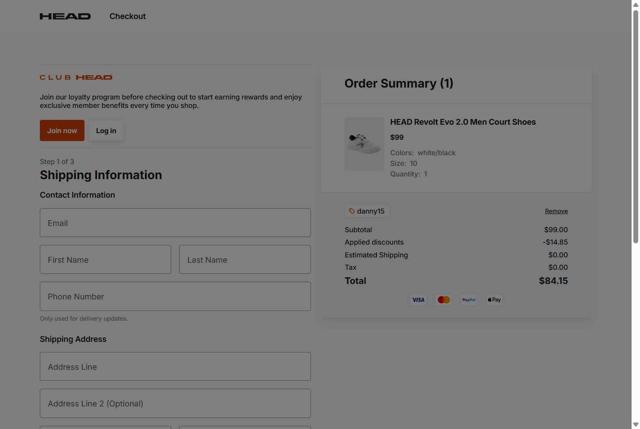Click the danny15 coupon tag icon
The width and height of the screenshot is (640, 429).
pyautogui.click(x=351, y=211)
